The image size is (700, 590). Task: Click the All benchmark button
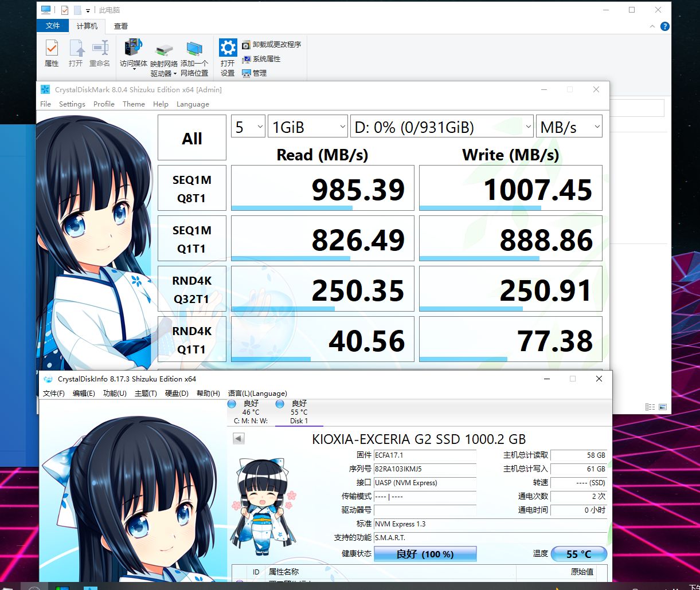click(x=192, y=138)
